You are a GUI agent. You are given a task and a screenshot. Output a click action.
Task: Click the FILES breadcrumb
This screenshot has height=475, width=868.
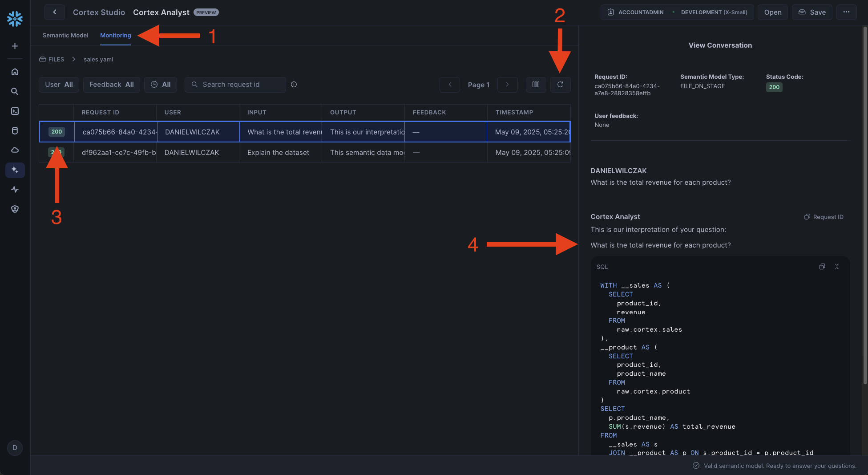(52, 59)
